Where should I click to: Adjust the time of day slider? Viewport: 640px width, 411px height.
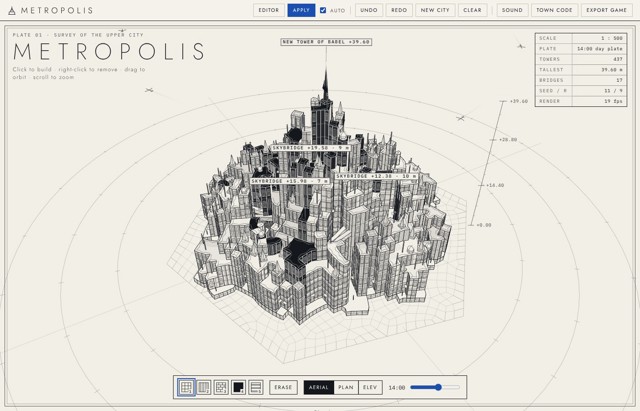tap(435, 387)
